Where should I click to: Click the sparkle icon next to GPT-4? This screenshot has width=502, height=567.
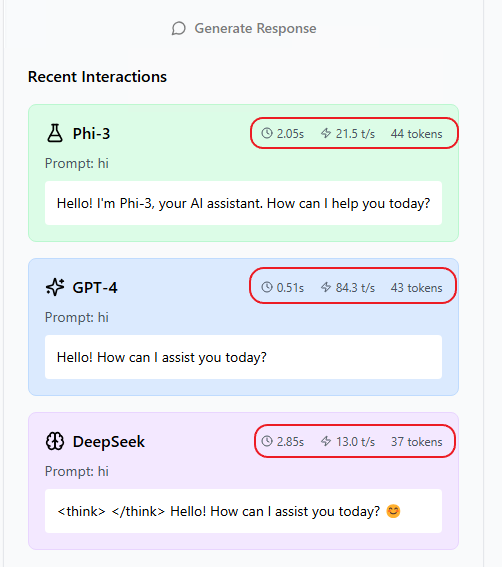(x=55, y=287)
